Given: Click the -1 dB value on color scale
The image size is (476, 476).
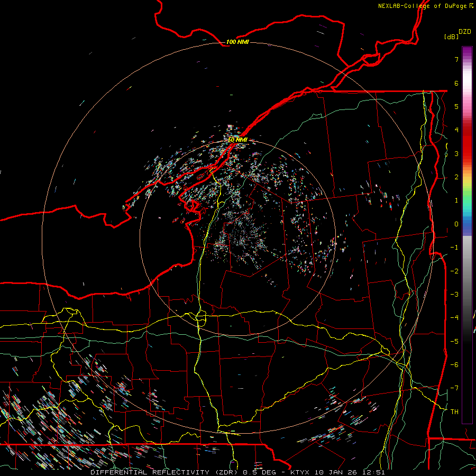Looking at the screenshot, I should click(x=454, y=248).
